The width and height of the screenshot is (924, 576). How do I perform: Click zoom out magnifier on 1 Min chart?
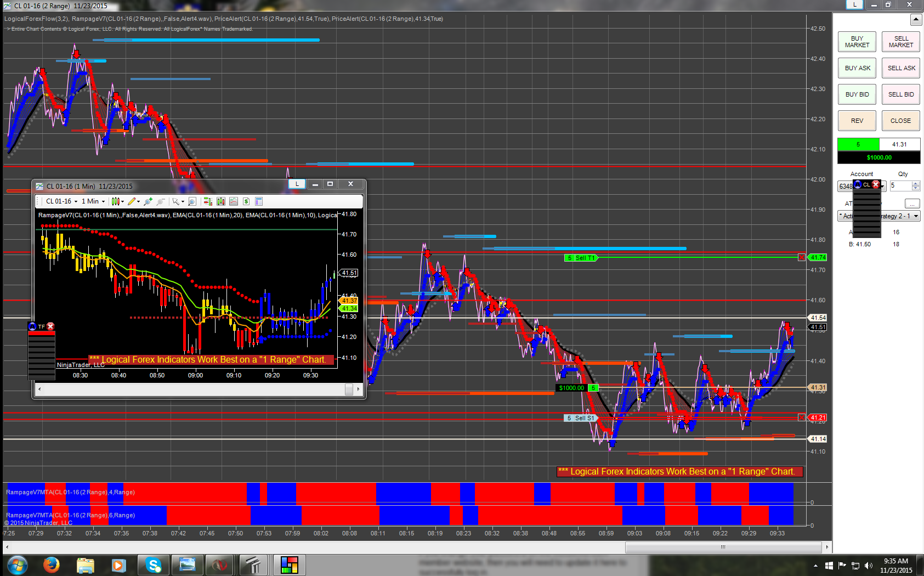[160, 201]
